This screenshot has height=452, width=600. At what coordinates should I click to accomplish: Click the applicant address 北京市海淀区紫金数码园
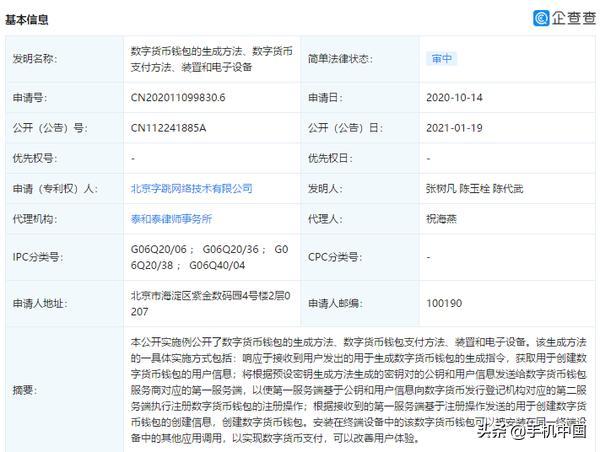pyautogui.click(x=210, y=304)
